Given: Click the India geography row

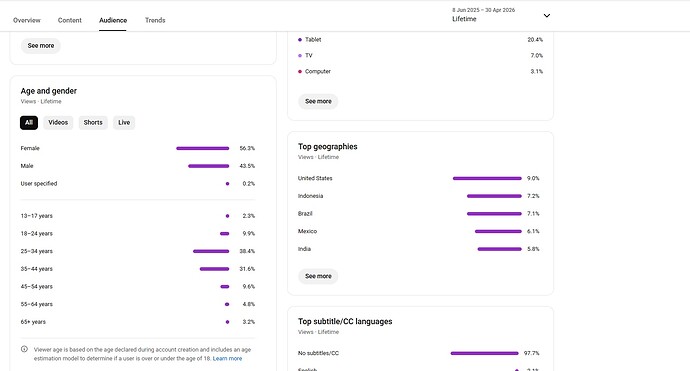Looking at the screenshot, I should click(x=418, y=249).
